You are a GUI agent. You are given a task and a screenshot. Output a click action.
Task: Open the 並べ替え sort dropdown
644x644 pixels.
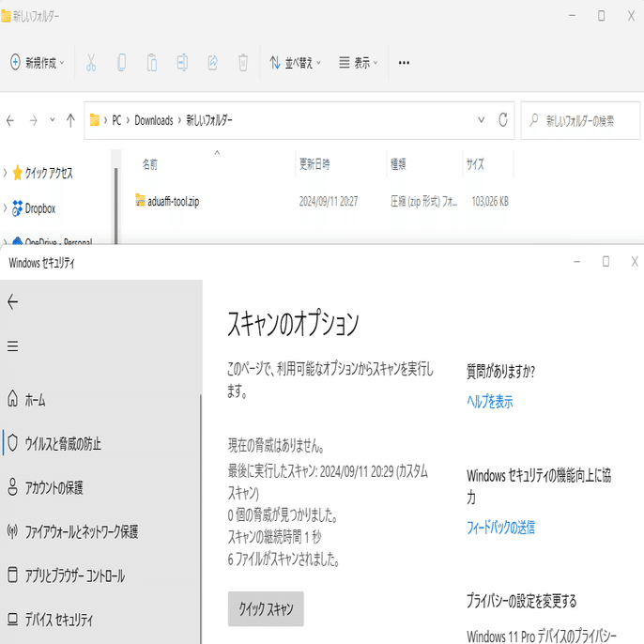pyautogui.click(x=296, y=62)
